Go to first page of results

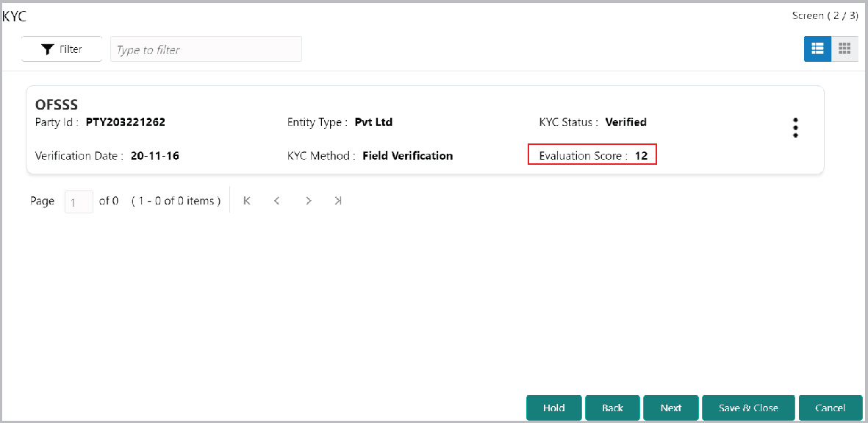point(247,201)
